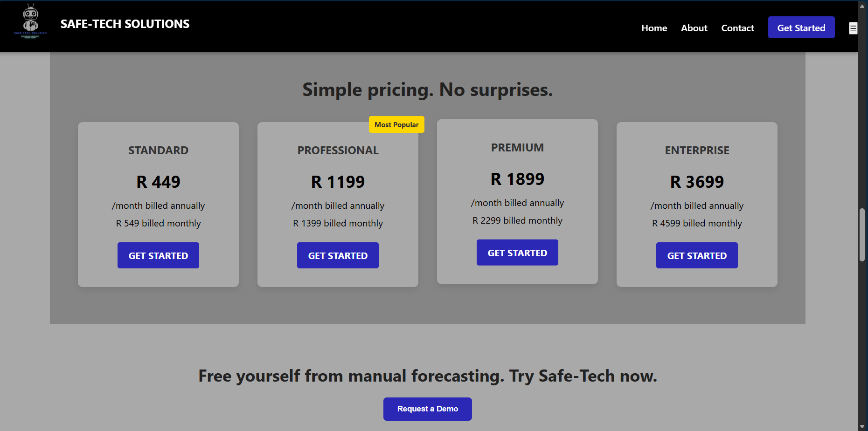The width and height of the screenshot is (868, 431).
Task: Navigate to the Contact page
Action: point(737,28)
